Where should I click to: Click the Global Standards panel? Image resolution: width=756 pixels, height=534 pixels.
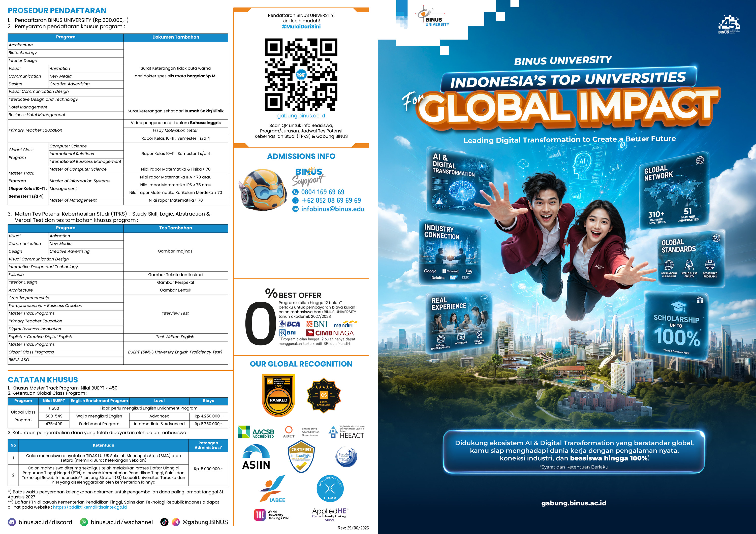point(691,259)
